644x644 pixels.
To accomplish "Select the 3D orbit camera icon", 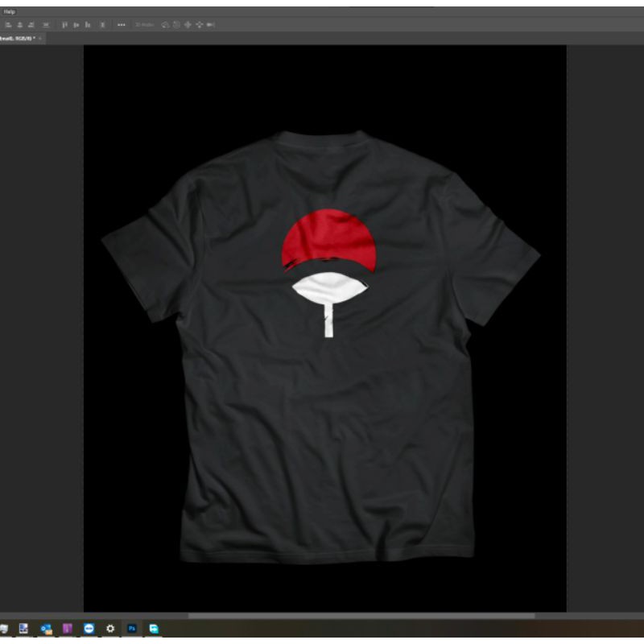I will [165, 25].
